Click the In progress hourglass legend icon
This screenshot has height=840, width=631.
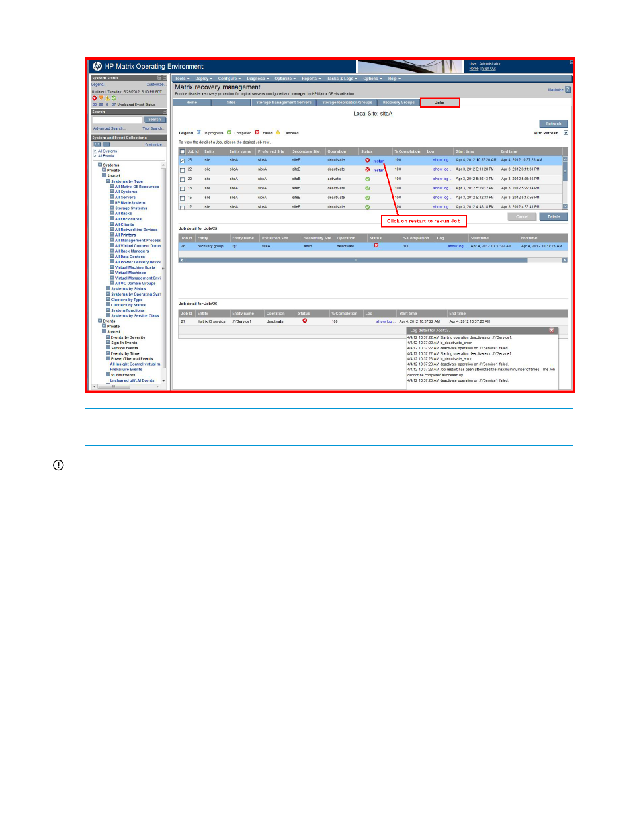click(199, 132)
